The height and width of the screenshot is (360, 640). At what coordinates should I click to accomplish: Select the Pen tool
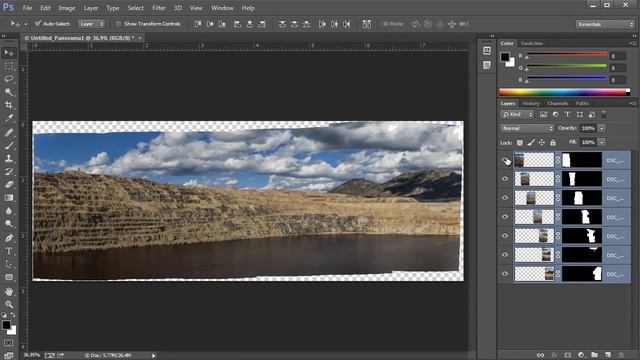(x=9, y=238)
